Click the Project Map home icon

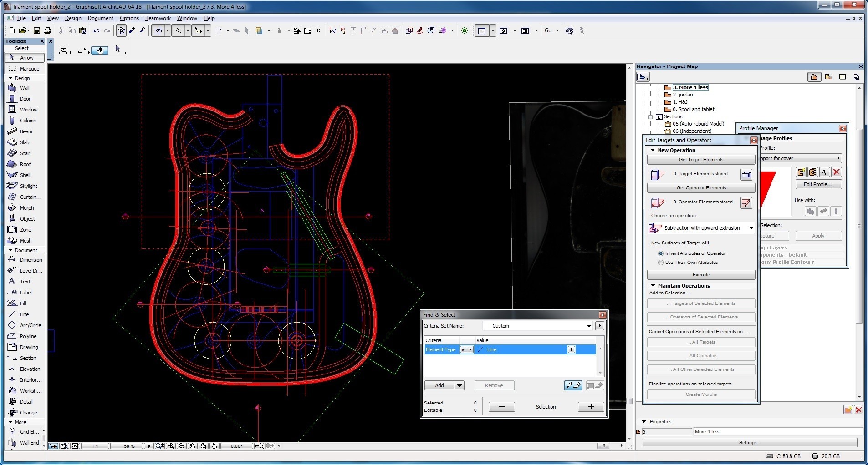coord(814,77)
